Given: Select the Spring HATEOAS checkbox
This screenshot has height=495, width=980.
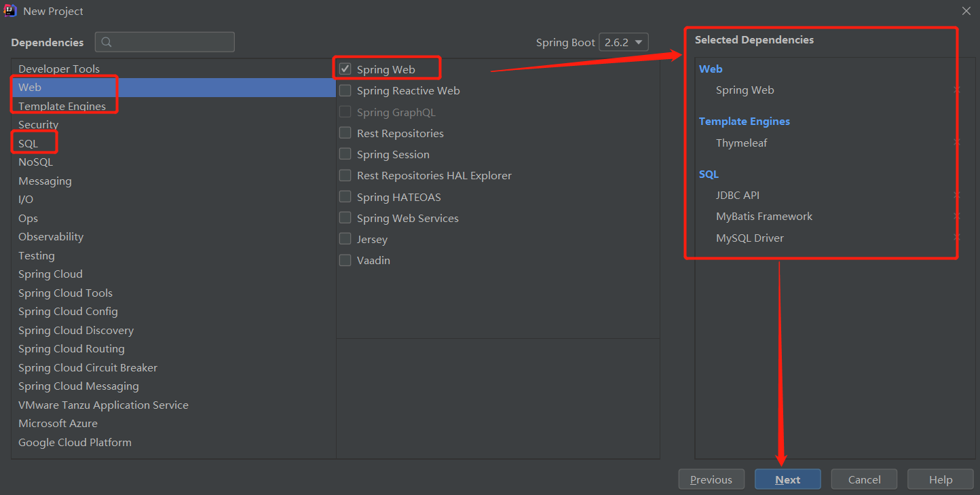Looking at the screenshot, I should (x=345, y=197).
